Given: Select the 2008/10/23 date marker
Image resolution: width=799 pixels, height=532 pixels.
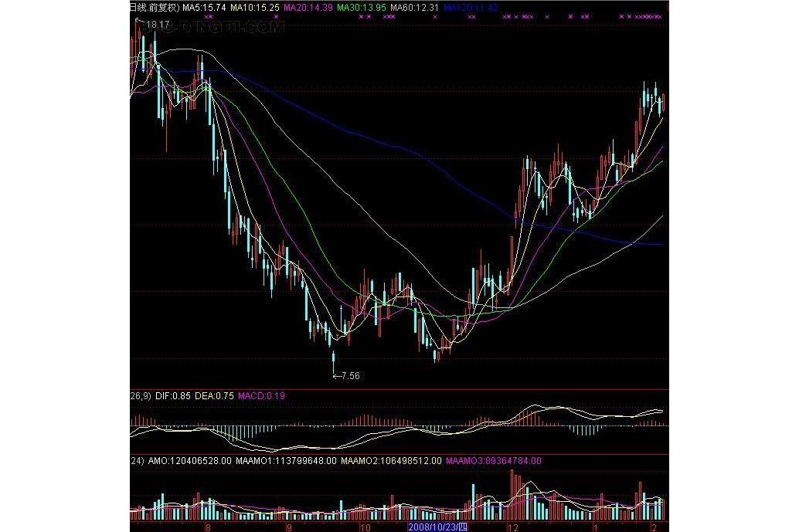Looking at the screenshot, I should [x=437, y=527].
